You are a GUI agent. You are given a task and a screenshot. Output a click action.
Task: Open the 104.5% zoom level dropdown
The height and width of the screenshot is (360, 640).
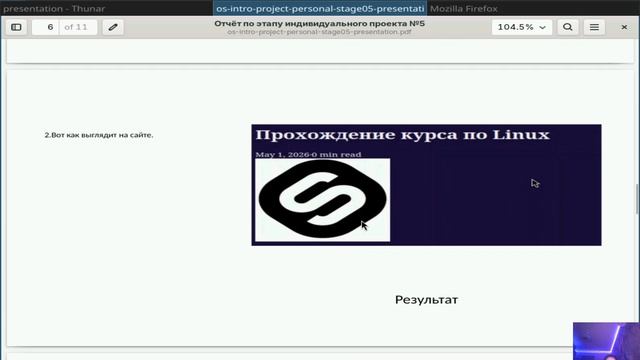[x=522, y=27]
